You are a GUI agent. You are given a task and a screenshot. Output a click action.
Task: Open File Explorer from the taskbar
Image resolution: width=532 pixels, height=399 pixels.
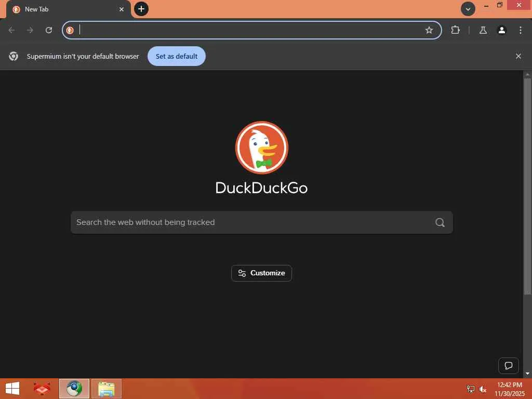(x=106, y=389)
